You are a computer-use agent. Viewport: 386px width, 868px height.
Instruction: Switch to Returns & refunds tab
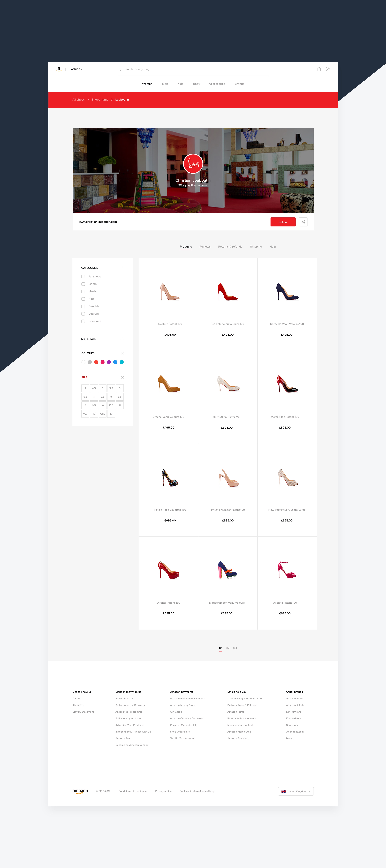click(x=230, y=247)
